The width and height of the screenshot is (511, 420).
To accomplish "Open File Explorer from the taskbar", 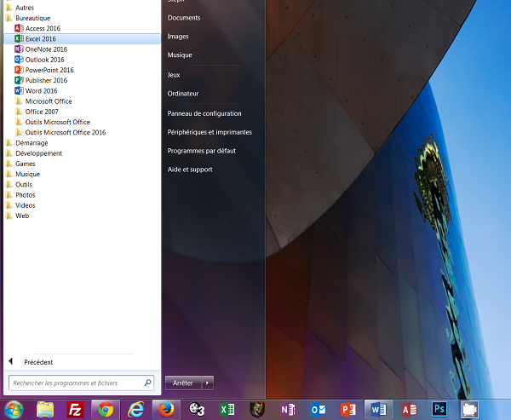I will click(x=45, y=410).
